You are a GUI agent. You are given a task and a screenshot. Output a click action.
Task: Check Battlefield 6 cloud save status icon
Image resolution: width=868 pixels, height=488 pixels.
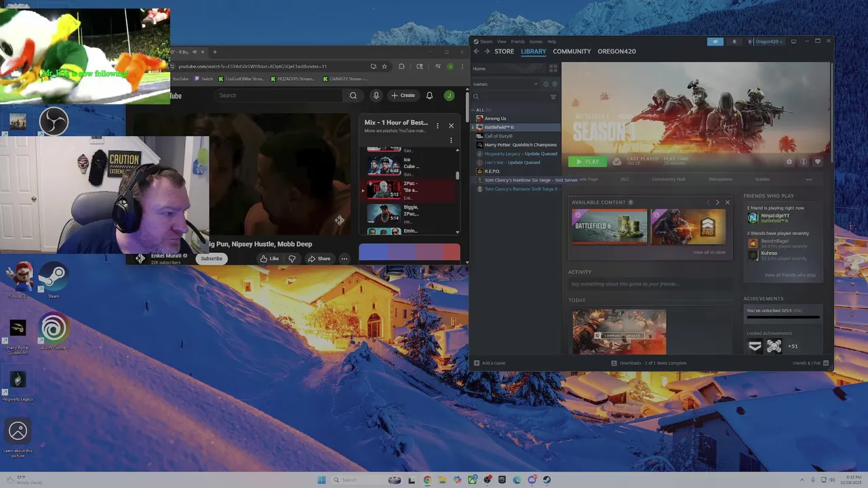coord(616,161)
